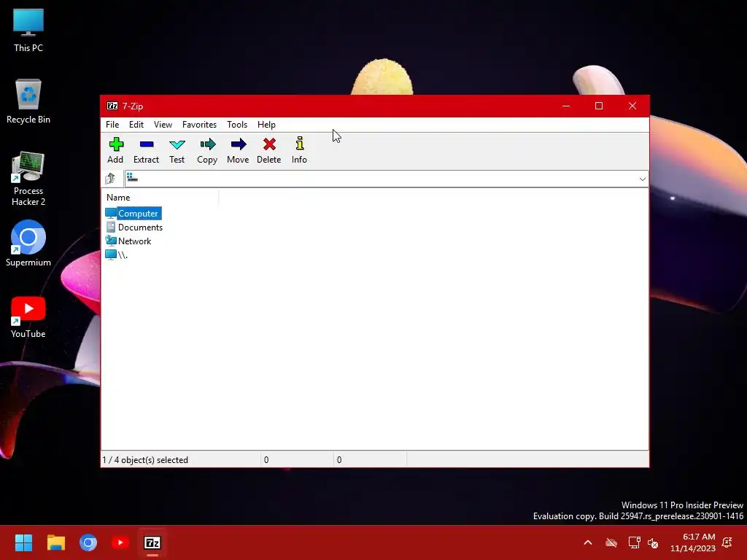Click the Network icon in list
The image size is (747, 560).
111,241
